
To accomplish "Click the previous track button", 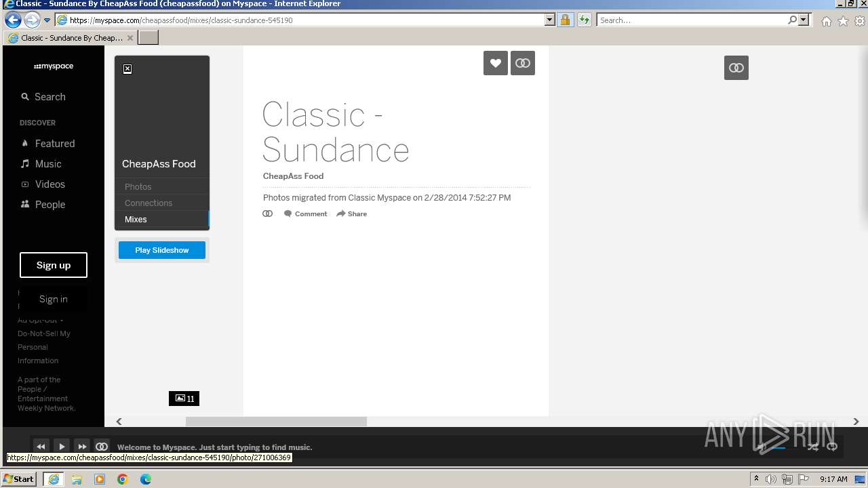I will (x=41, y=447).
